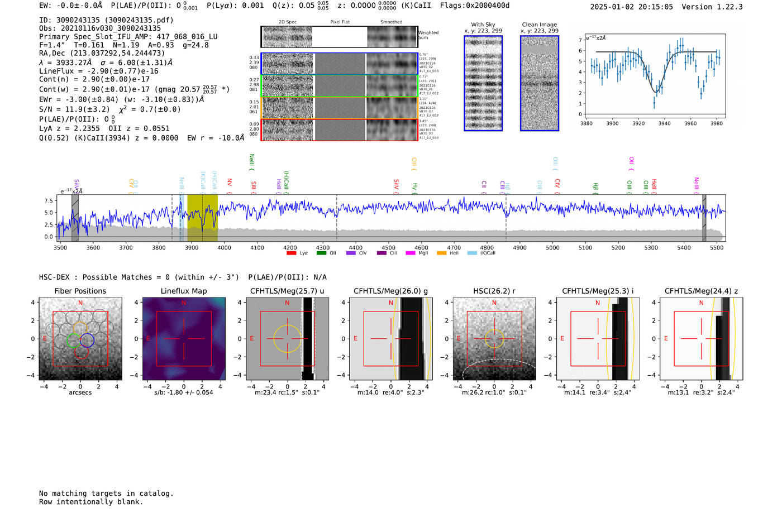Select the orange-bordered 2D fiber spectrum row
This screenshot has width=782, height=532.
pos(339,108)
